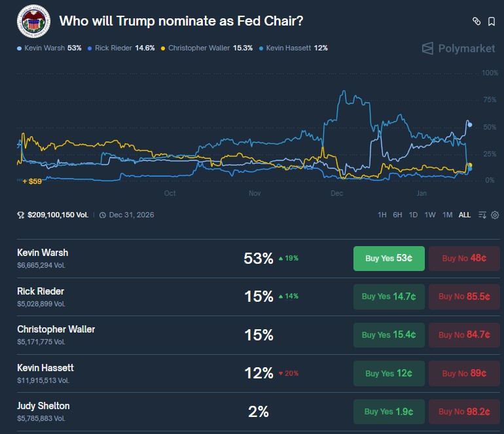
Task: Buy No on Rick Rieder at 85.5¢
Action: click(x=464, y=297)
